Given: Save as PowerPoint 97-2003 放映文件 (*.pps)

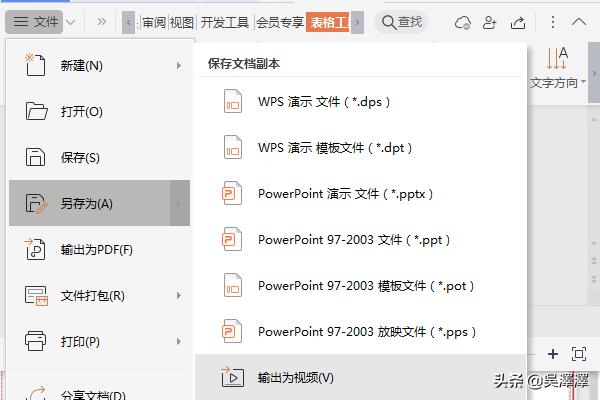Looking at the screenshot, I should click(360, 331).
